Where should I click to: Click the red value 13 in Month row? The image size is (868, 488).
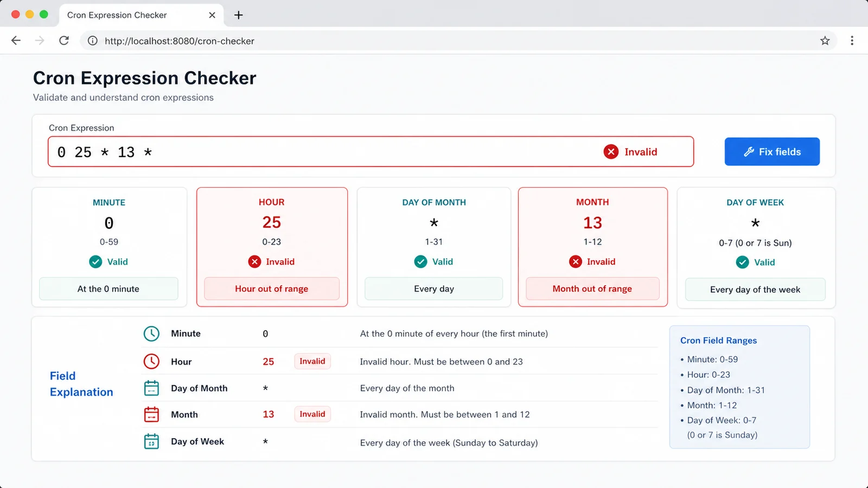tap(269, 414)
